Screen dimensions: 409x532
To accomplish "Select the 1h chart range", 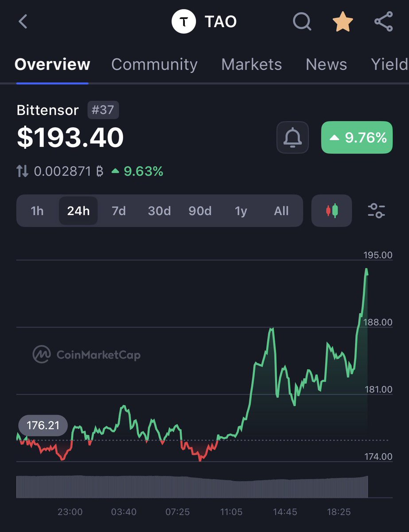I will point(37,211).
